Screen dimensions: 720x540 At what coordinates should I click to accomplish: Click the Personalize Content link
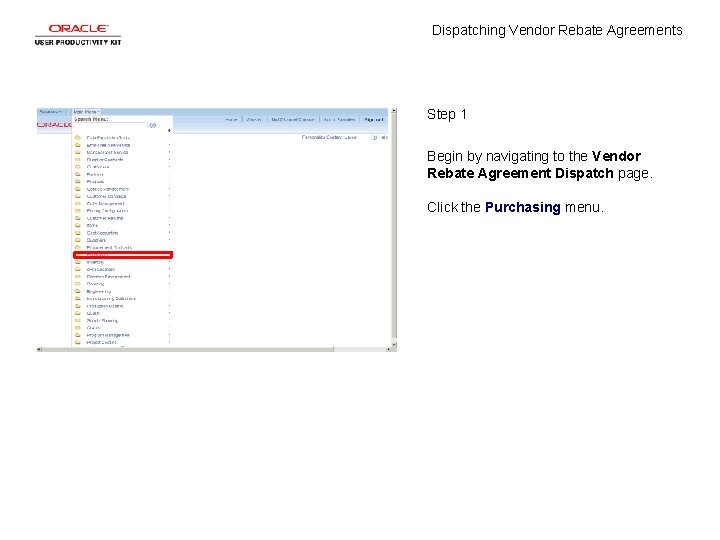321,137
